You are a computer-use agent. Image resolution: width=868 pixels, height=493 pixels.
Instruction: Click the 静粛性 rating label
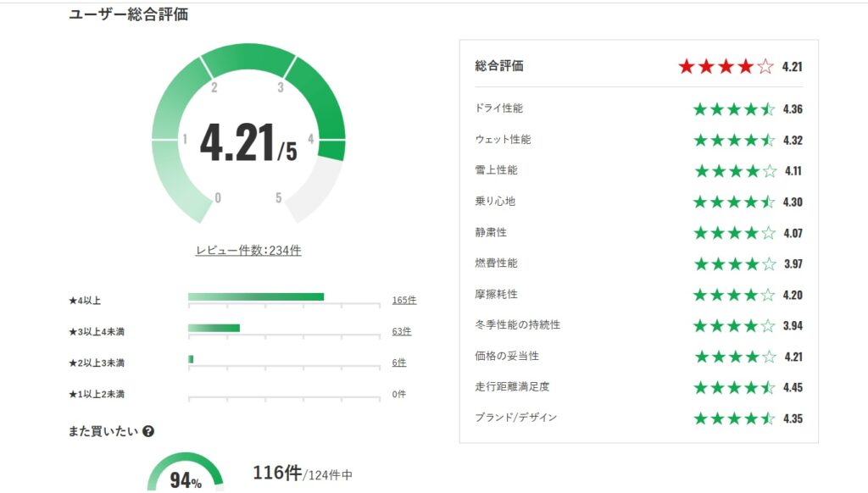click(x=492, y=232)
